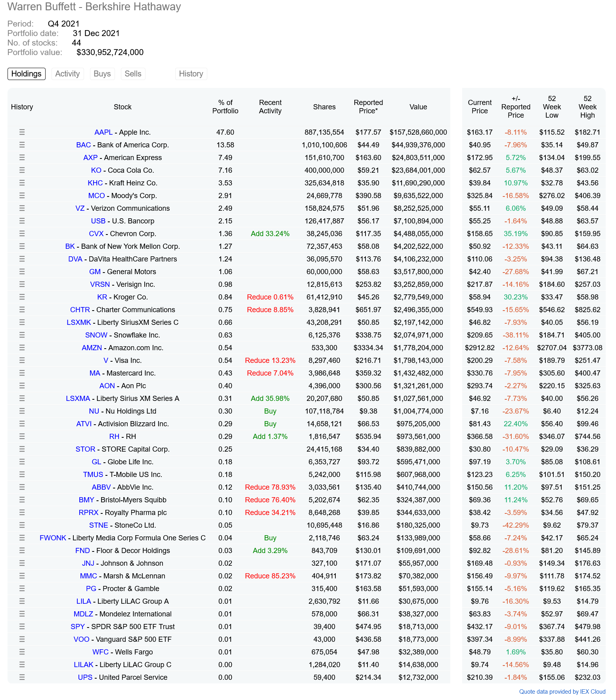Open history icon for Amazon.com Inc. row
The image size is (616, 700).
click(x=22, y=348)
